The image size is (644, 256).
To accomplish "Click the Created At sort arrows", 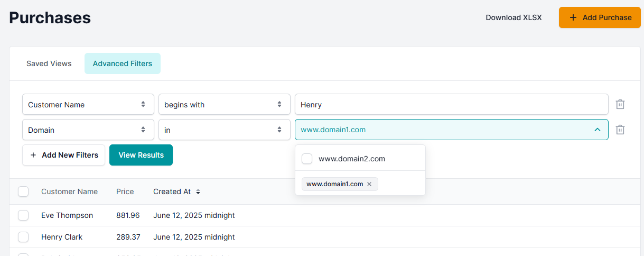I will [198, 192].
